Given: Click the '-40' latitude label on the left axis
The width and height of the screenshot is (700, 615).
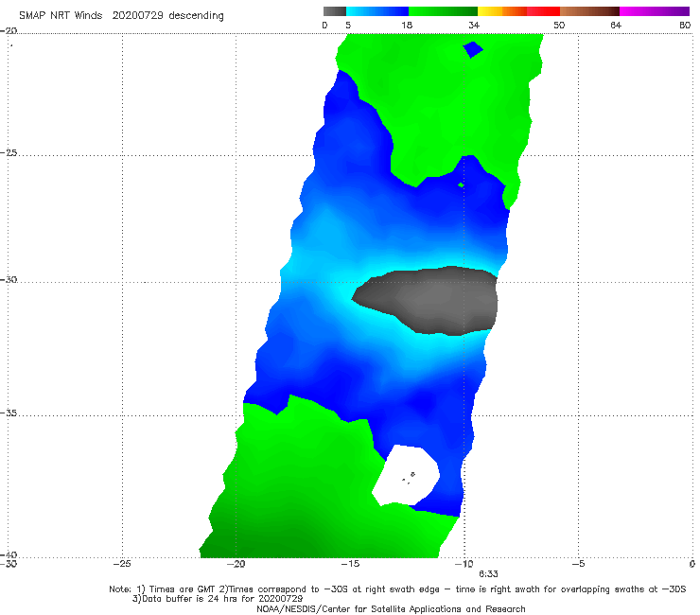Looking at the screenshot, I should pos(9,554).
